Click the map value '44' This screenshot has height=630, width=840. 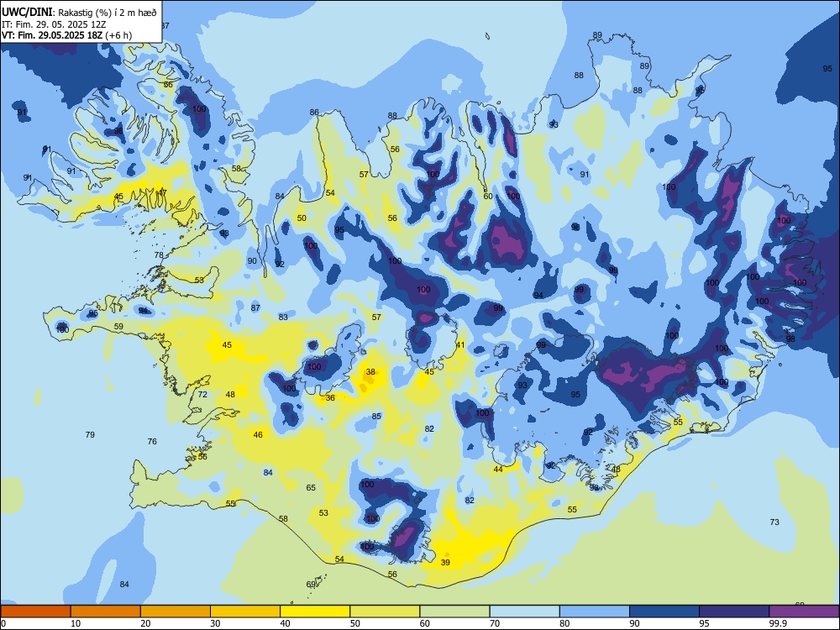(x=498, y=470)
